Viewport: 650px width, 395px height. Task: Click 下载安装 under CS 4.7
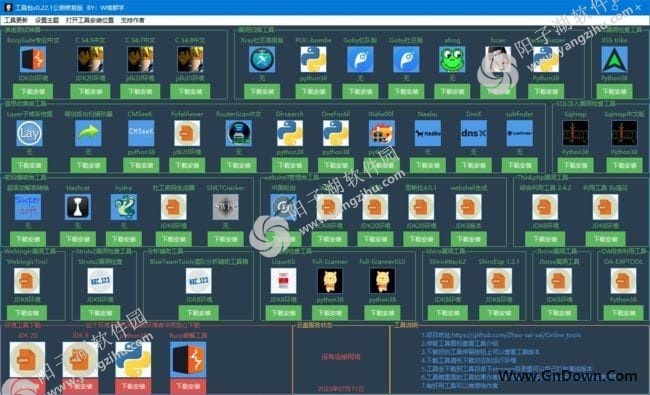(140, 92)
